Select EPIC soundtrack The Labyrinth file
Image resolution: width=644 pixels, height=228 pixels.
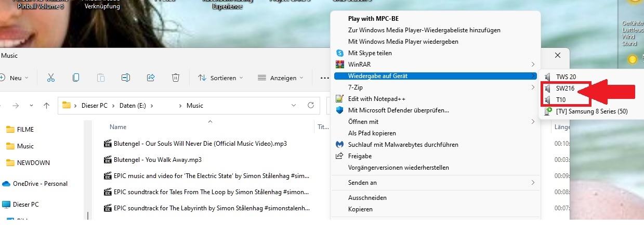coord(212,209)
